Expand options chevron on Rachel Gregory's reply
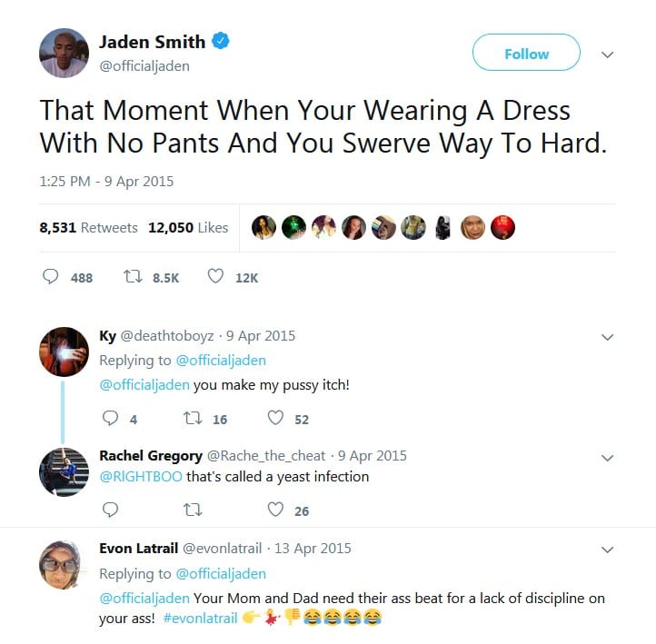The height and width of the screenshot is (644, 656). pyautogui.click(x=607, y=458)
